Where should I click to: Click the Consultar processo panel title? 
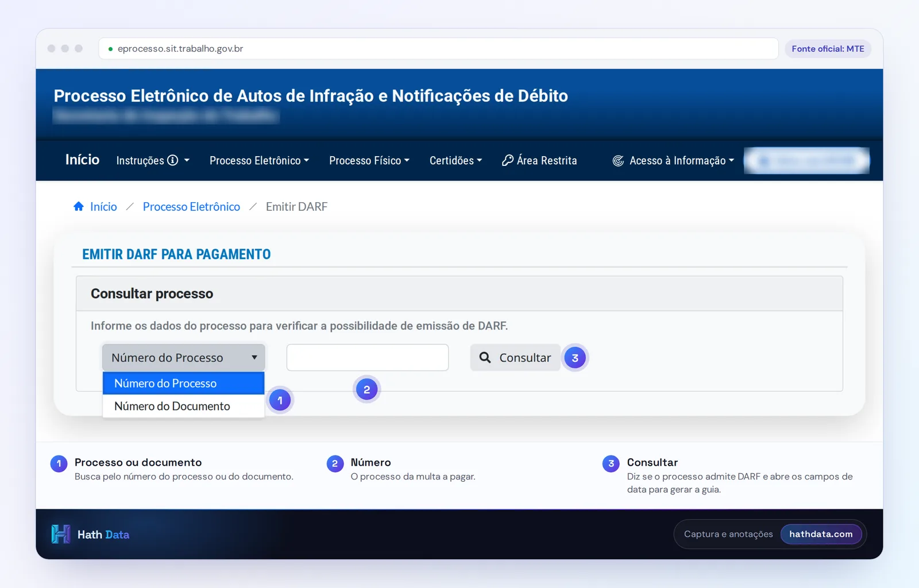(x=152, y=293)
